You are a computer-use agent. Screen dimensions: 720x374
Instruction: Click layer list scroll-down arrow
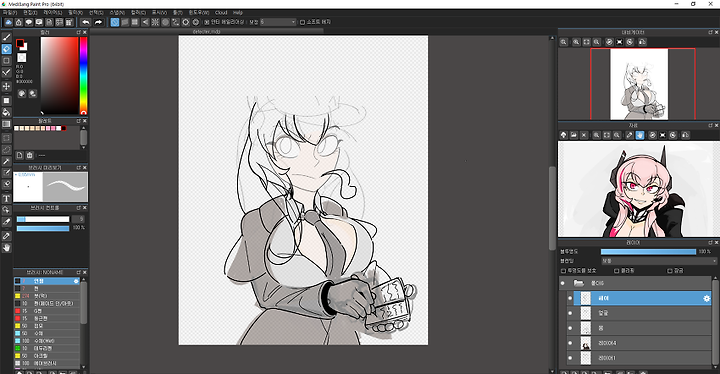(x=714, y=367)
